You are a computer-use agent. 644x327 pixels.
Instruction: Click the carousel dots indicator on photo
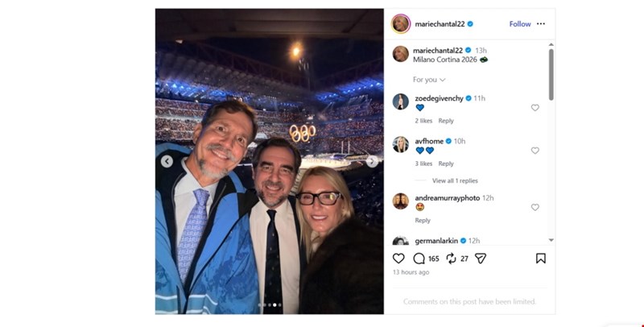pyautogui.click(x=269, y=305)
